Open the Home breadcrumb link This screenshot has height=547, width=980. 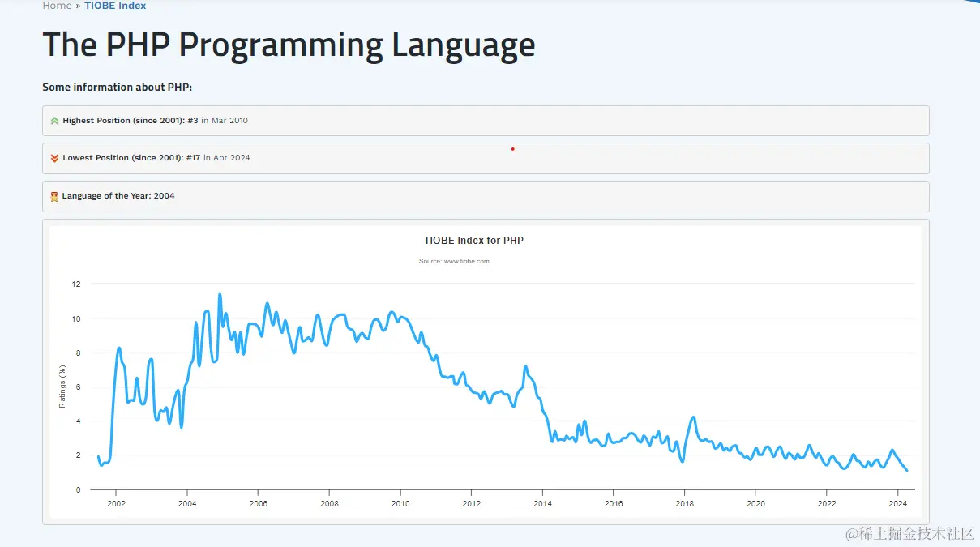pyautogui.click(x=57, y=6)
